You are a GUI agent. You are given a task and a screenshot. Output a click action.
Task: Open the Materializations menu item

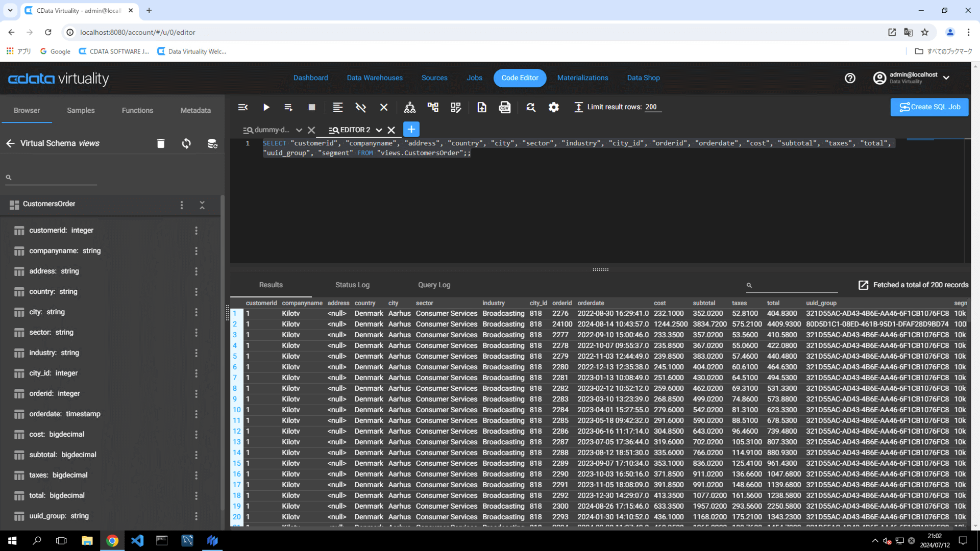[x=582, y=78]
